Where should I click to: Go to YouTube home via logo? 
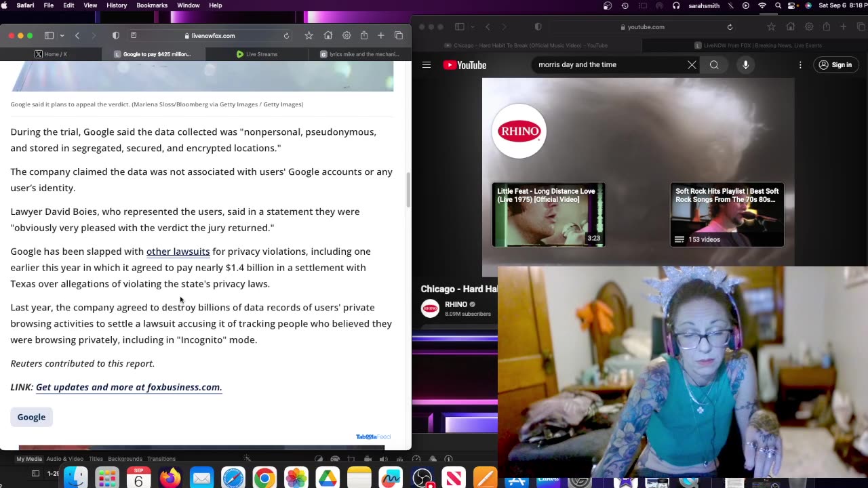click(465, 65)
